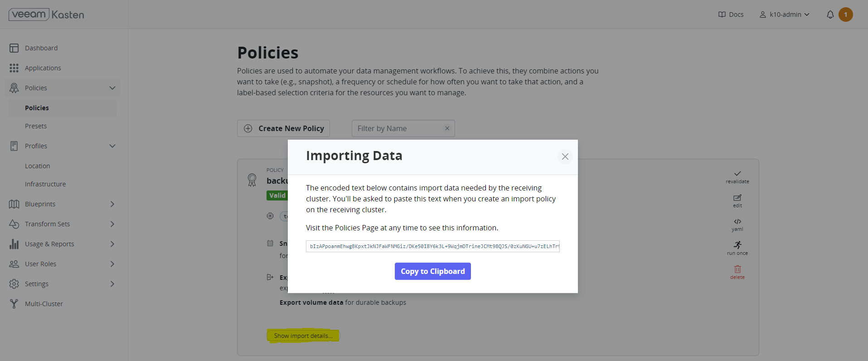Click the export arrow icon on policy card
Viewport: 868px width, 361px height.
click(270, 277)
